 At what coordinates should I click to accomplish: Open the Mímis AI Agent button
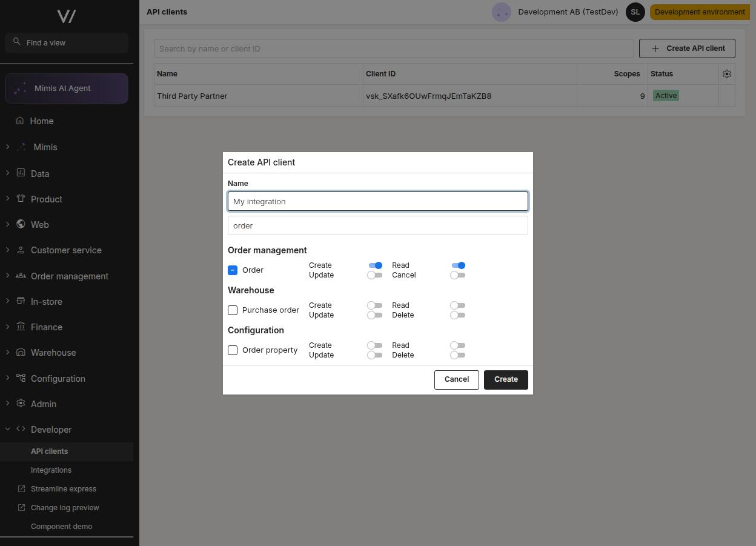coord(67,88)
